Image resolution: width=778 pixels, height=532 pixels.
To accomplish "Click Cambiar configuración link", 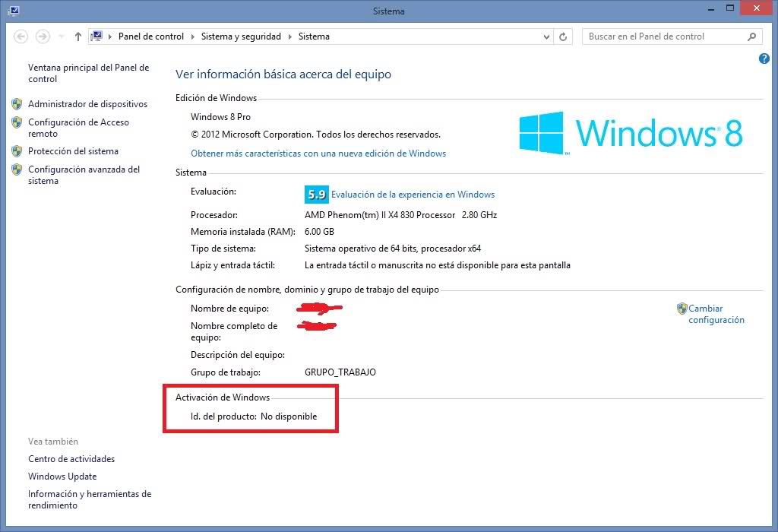I will click(x=716, y=314).
